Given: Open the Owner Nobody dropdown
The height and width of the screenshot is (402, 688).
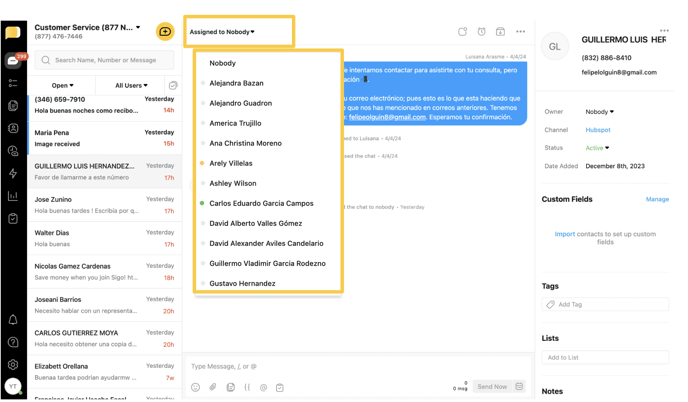Looking at the screenshot, I should tap(600, 112).
